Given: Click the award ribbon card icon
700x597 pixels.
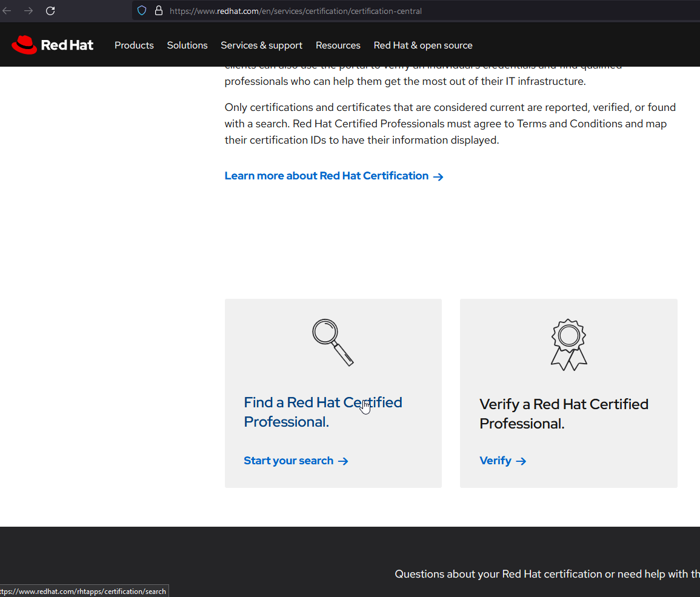Looking at the screenshot, I should tap(568, 345).
